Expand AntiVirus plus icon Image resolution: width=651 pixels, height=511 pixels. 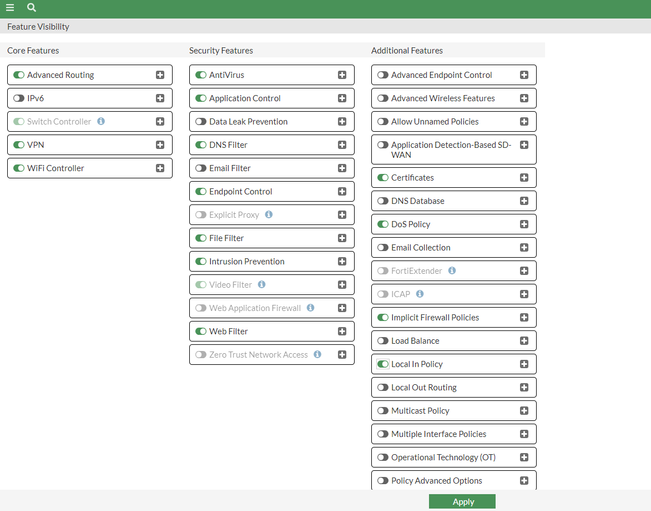tap(342, 75)
